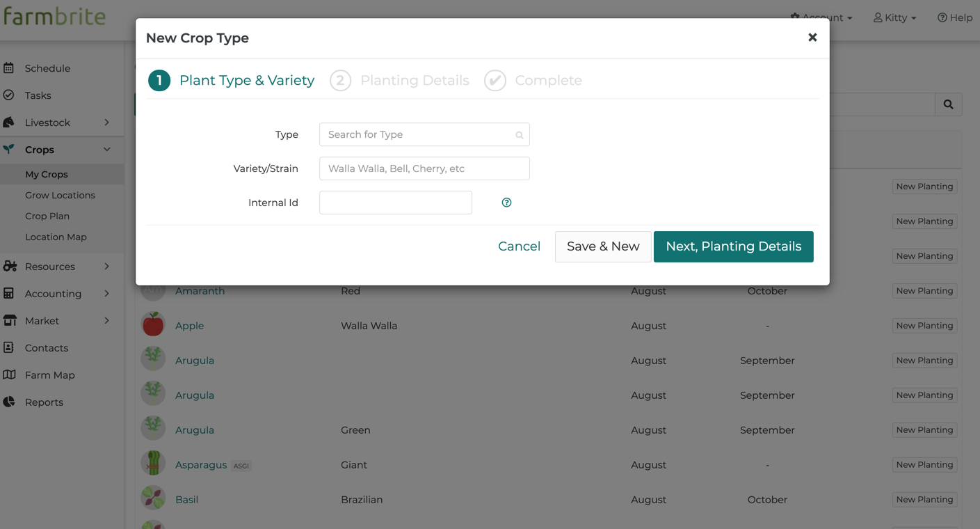Screen dimensions: 980x529
Task: Open the Apple crop link
Action: coord(190,326)
